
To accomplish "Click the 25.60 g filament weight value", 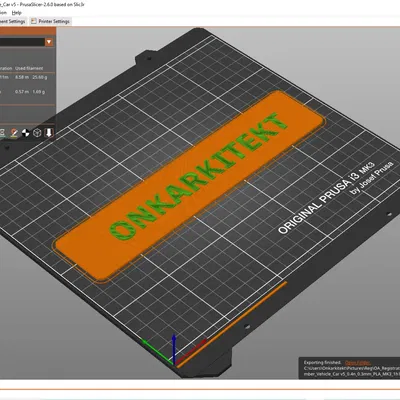I will click(x=40, y=77).
